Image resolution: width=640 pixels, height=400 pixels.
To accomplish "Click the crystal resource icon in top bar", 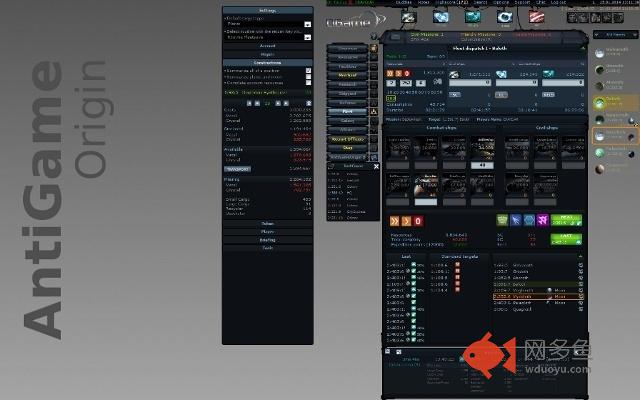I will point(441,17).
